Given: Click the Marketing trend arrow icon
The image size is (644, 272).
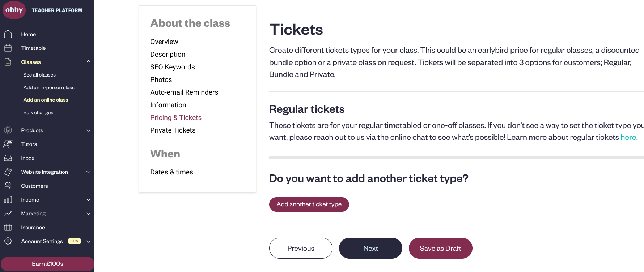Looking at the screenshot, I should 8,213.
